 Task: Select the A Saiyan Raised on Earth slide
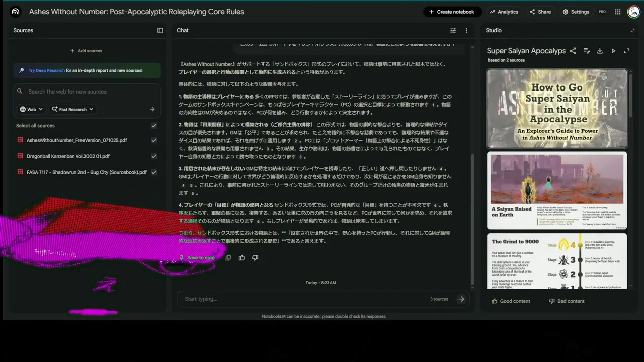[x=556, y=191]
